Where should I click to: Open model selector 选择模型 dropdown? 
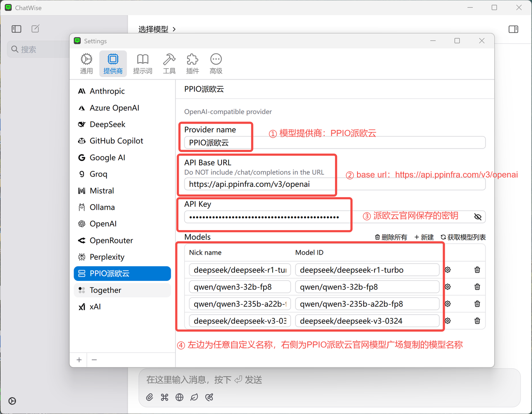tap(157, 29)
